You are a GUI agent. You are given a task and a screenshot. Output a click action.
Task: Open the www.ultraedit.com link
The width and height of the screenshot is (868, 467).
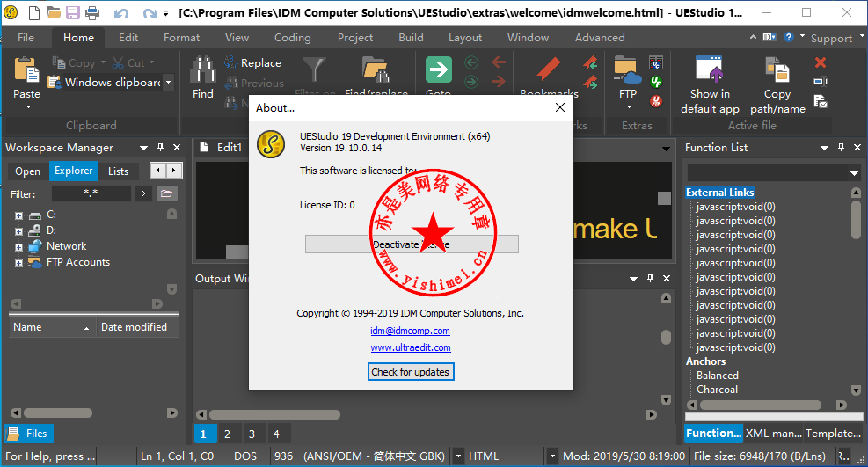coord(411,347)
